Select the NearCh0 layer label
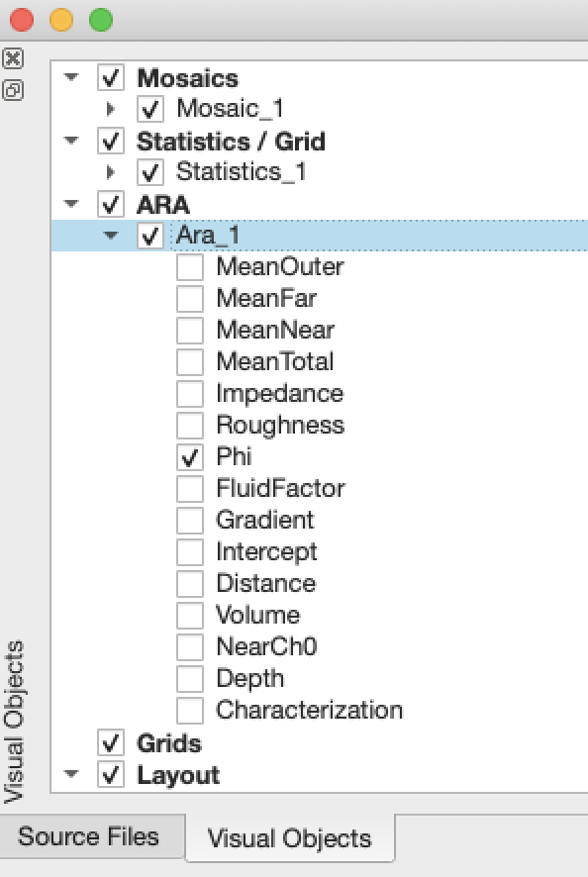588x877 pixels. tap(267, 646)
